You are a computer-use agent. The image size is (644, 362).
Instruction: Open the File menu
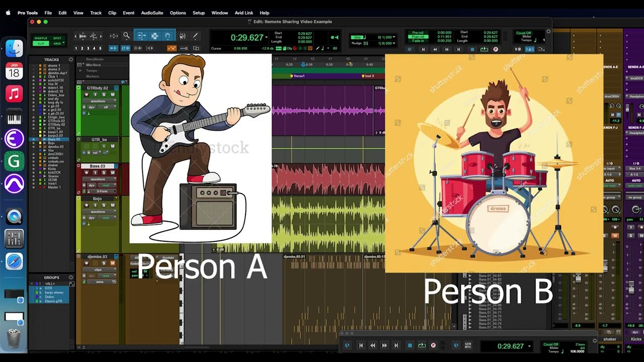tap(48, 13)
